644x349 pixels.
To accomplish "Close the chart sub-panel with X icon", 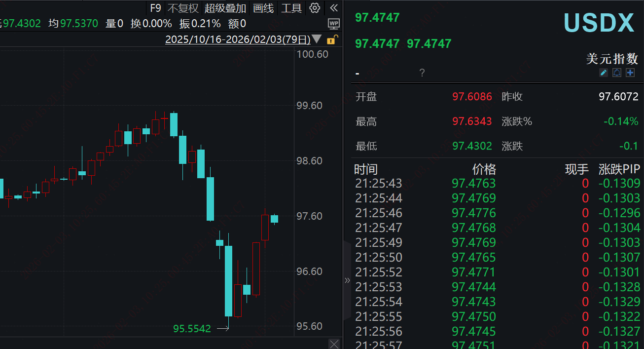I will coord(334,344).
